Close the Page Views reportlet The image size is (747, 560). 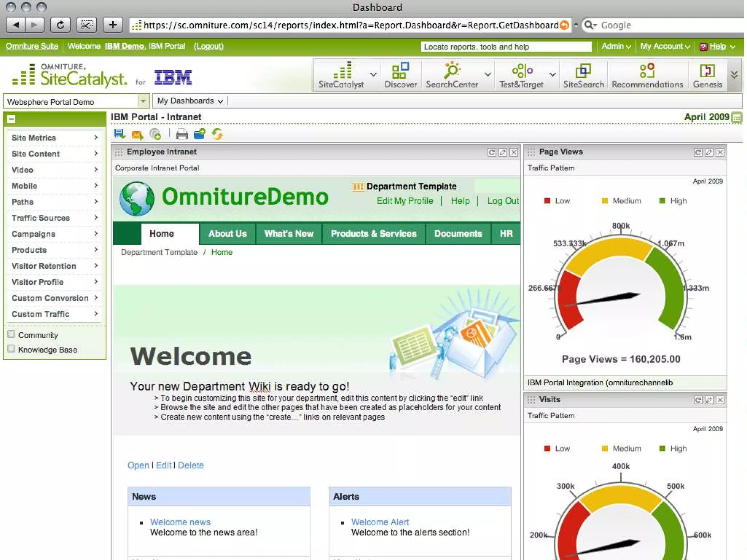click(720, 152)
